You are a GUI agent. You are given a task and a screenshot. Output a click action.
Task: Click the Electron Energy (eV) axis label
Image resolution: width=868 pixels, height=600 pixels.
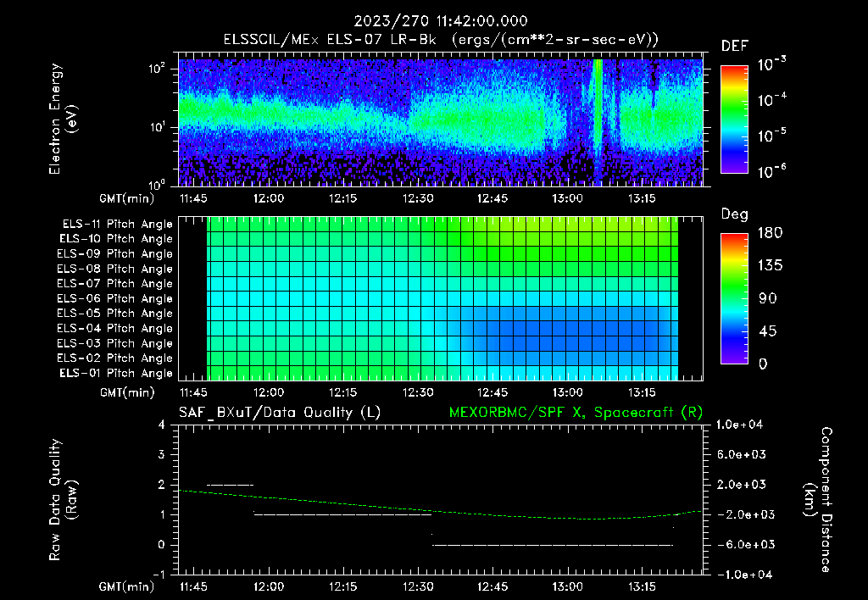point(63,119)
